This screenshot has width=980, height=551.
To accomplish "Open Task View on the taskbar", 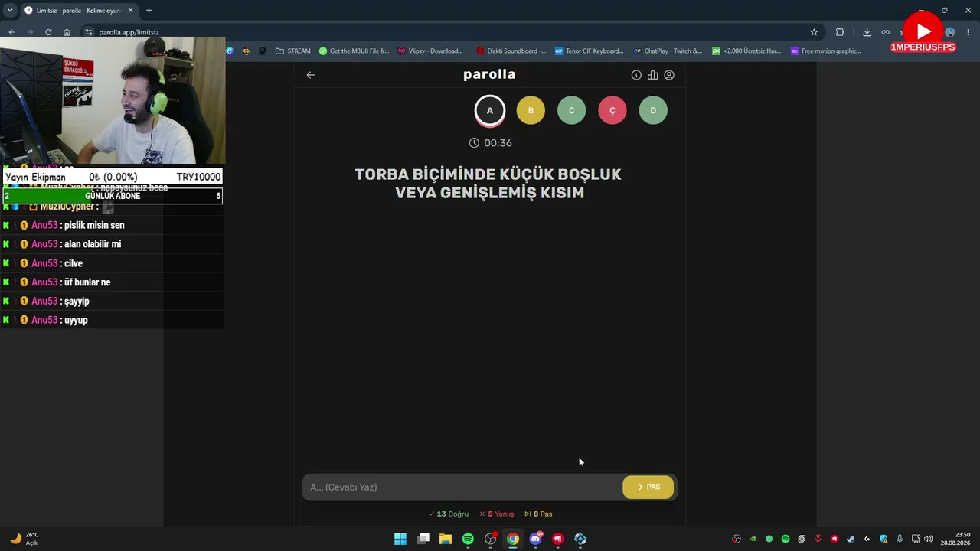I will 423,539.
